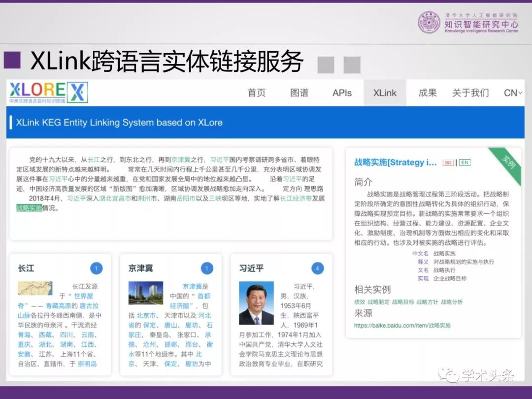Screen dimensions: 532x399
Task: Follow the 首都经济圈 link
Action: pos(204,296)
